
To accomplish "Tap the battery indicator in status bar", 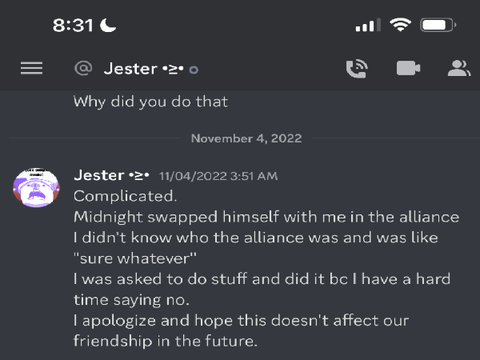I will coord(438,25).
